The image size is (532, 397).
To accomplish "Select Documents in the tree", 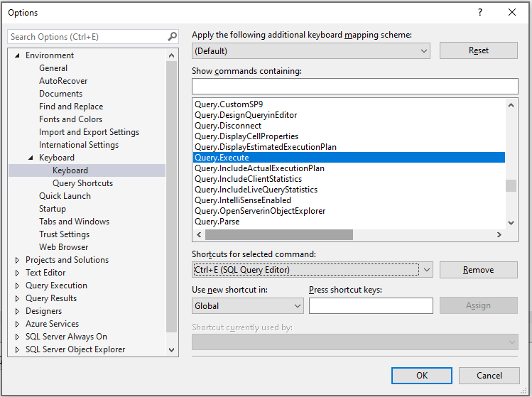I will 61,94.
